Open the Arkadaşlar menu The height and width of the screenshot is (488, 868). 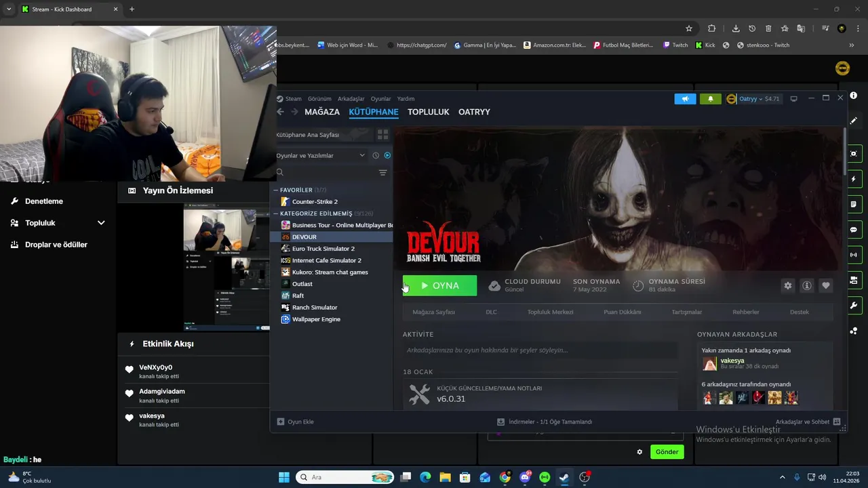point(351,99)
